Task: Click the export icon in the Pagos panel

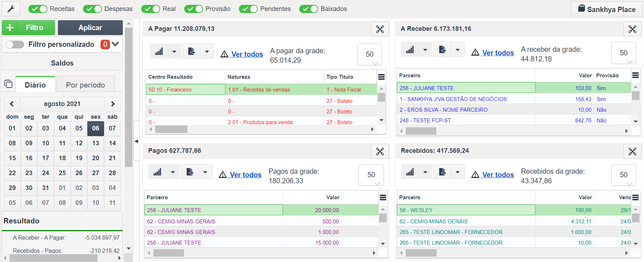Action: click(190, 172)
